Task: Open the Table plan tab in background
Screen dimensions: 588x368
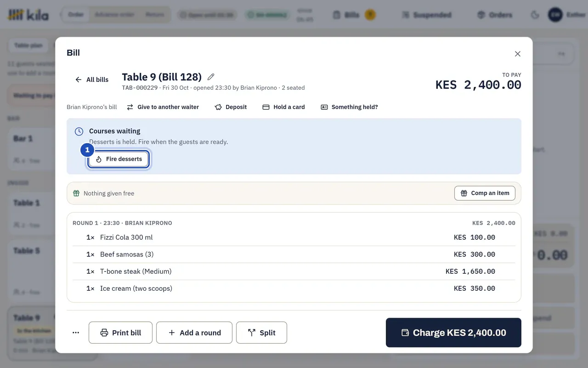Action: click(x=28, y=46)
